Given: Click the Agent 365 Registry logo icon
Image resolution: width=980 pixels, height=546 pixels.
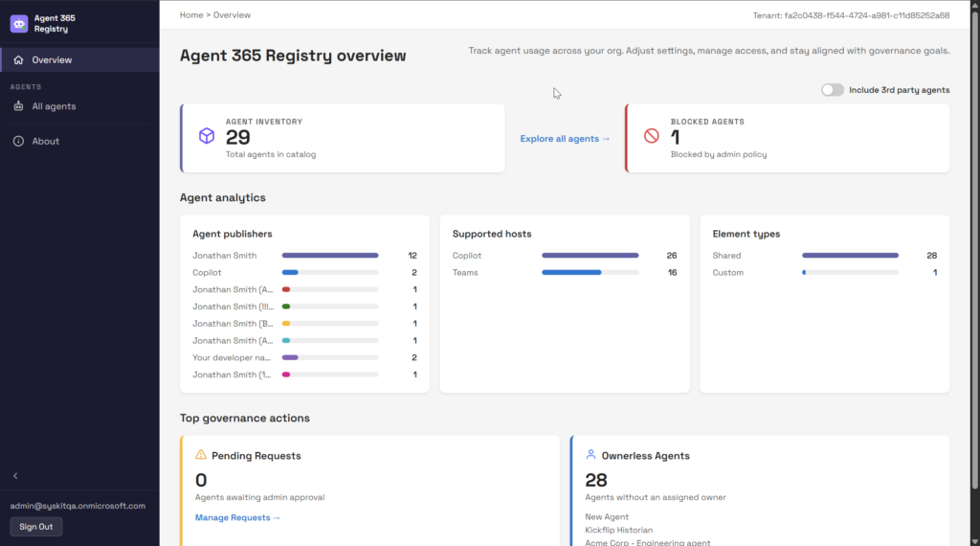Looking at the screenshot, I should [19, 24].
